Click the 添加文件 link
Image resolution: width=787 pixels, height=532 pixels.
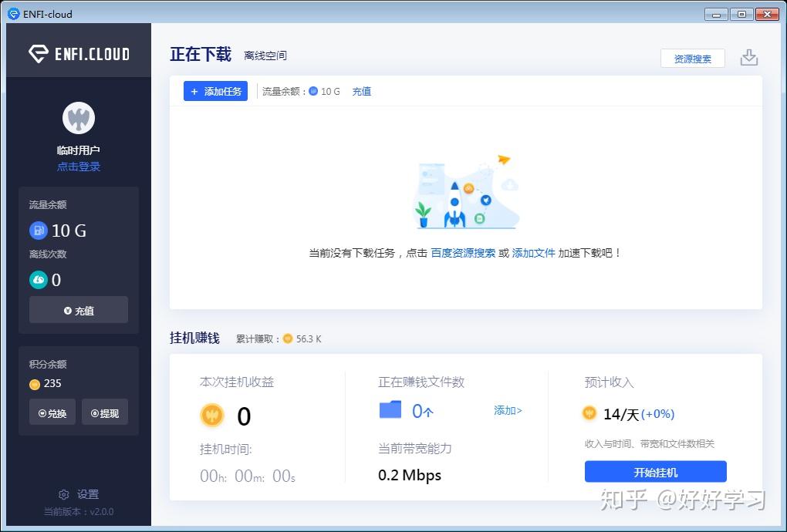tap(534, 252)
